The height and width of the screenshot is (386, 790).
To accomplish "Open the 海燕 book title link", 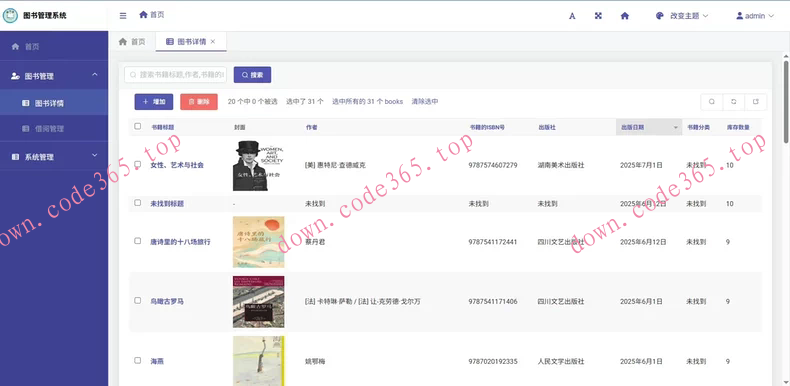I will coord(157,361).
